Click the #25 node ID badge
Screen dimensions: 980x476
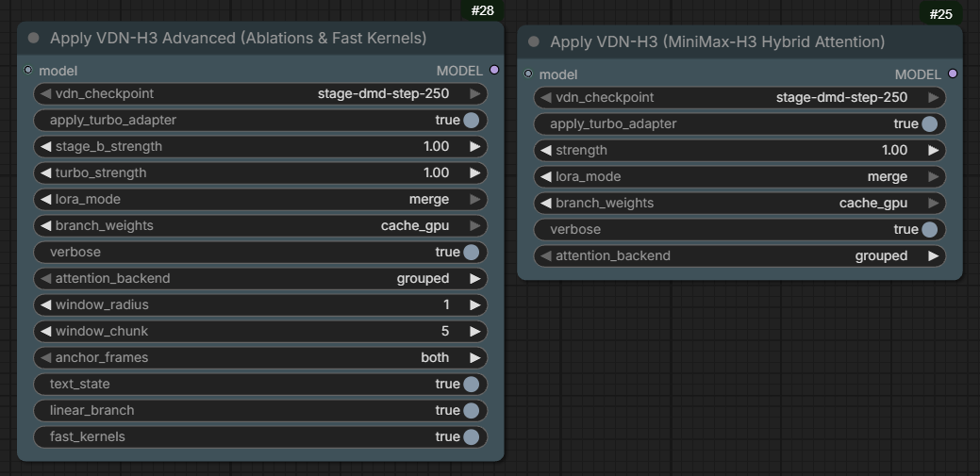[x=940, y=14]
